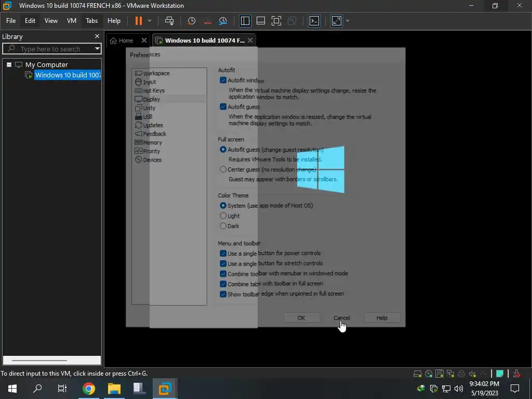This screenshot has height=399, width=532.
Task: Close the Home tab
Action: pyautogui.click(x=144, y=40)
